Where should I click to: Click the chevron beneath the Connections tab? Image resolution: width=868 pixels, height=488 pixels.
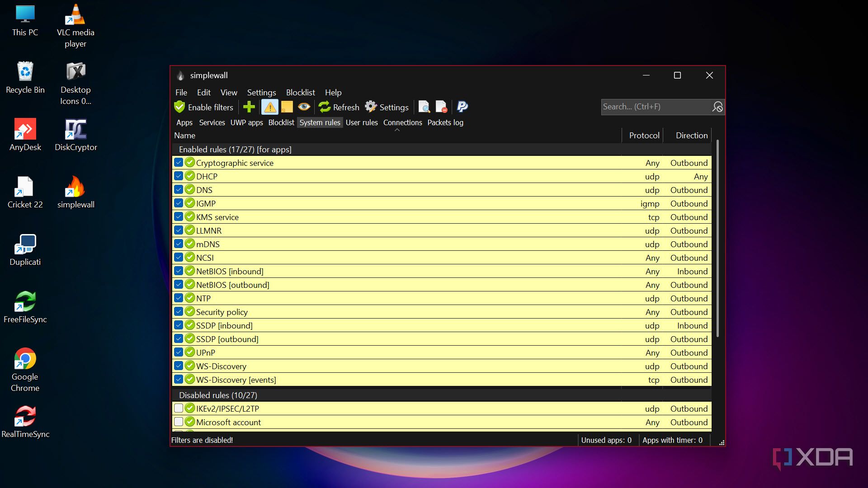coord(398,129)
